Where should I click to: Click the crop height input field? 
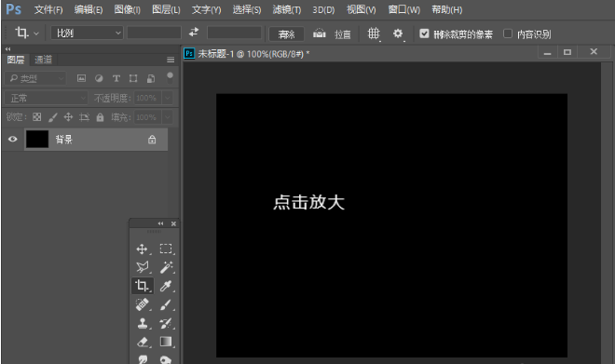[234, 33]
